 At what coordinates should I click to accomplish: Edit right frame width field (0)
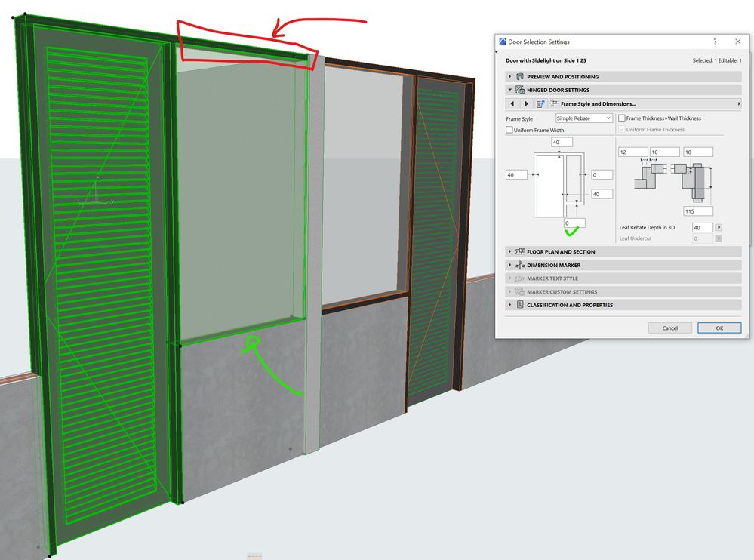pyautogui.click(x=602, y=174)
